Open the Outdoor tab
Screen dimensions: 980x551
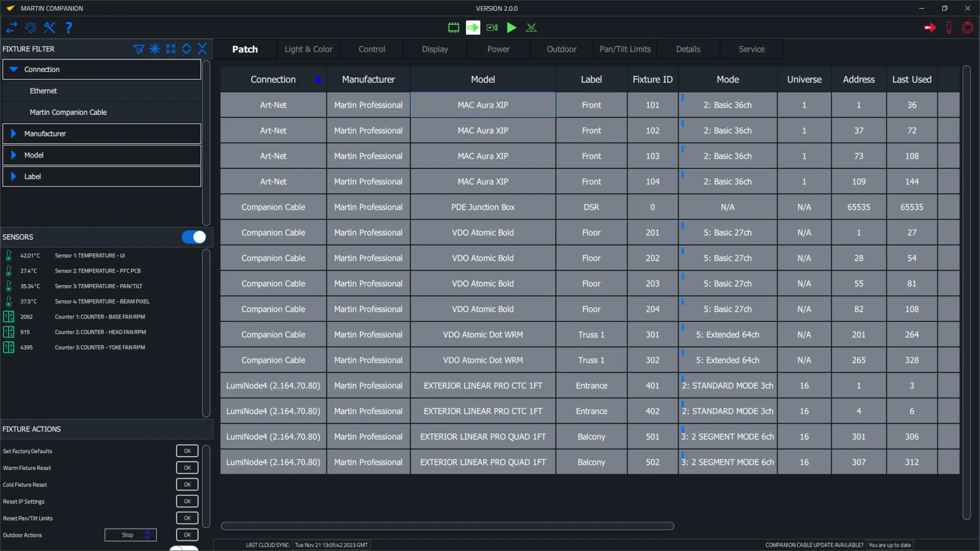562,49
